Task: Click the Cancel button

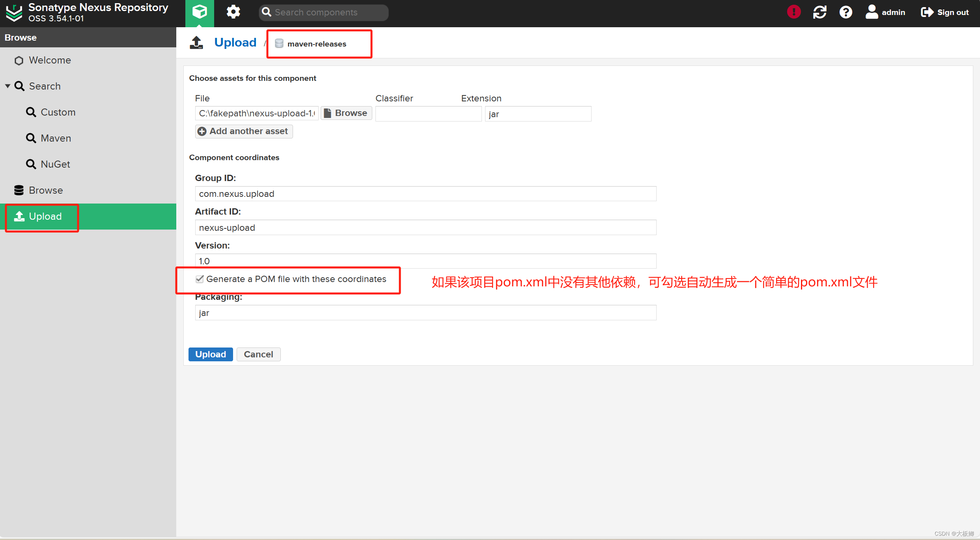Action: pos(258,354)
